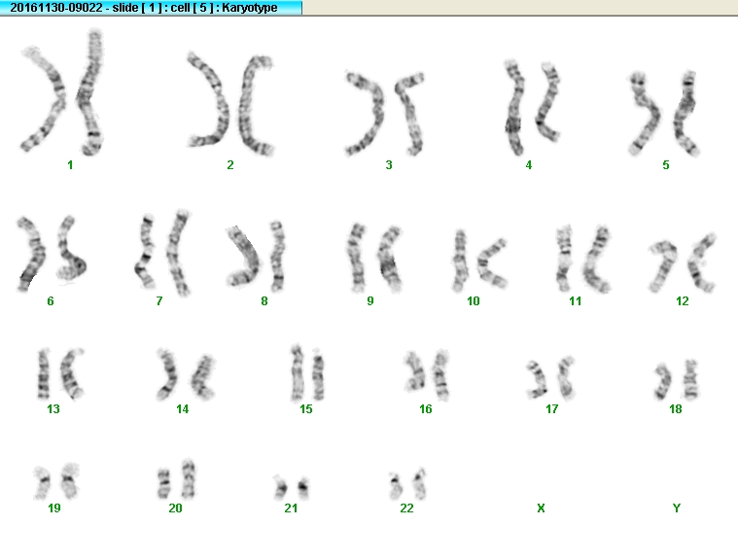The height and width of the screenshot is (560, 738).
Task: Select the chromosome 3 pair image
Action: pos(384,114)
